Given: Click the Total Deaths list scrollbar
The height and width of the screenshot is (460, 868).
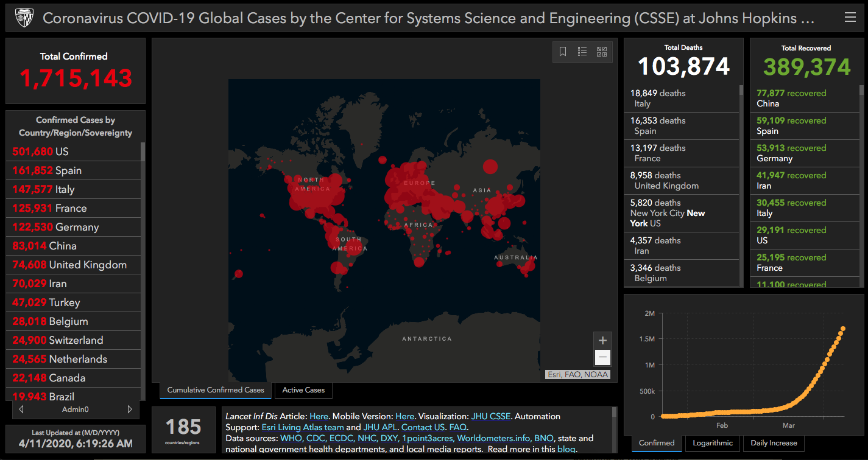Looking at the screenshot, I should (x=741, y=183).
